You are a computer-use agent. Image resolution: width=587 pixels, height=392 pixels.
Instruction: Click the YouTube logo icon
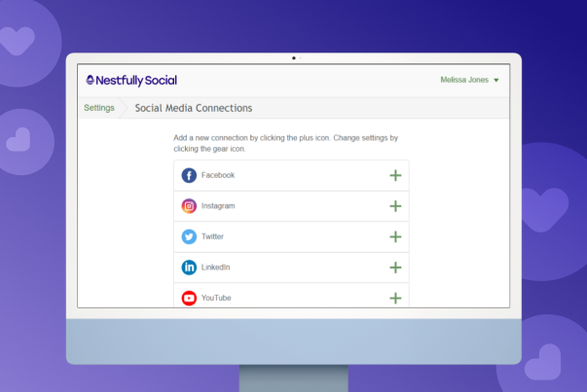[x=189, y=298]
